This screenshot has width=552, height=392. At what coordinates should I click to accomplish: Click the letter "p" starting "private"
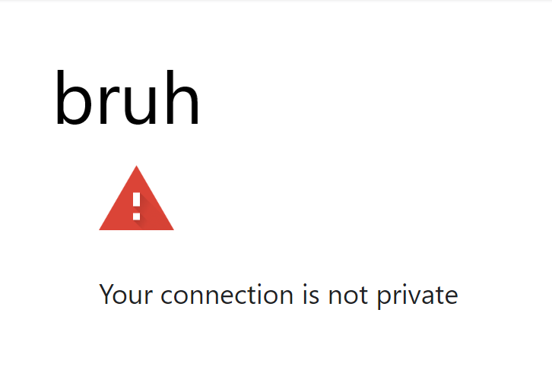tap(385, 299)
